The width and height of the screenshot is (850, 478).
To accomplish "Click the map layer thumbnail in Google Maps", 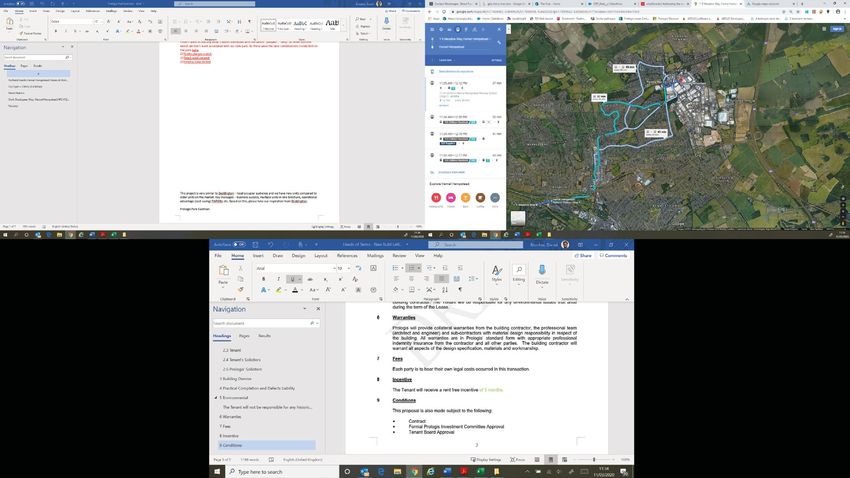I will [x=518, y=218].
